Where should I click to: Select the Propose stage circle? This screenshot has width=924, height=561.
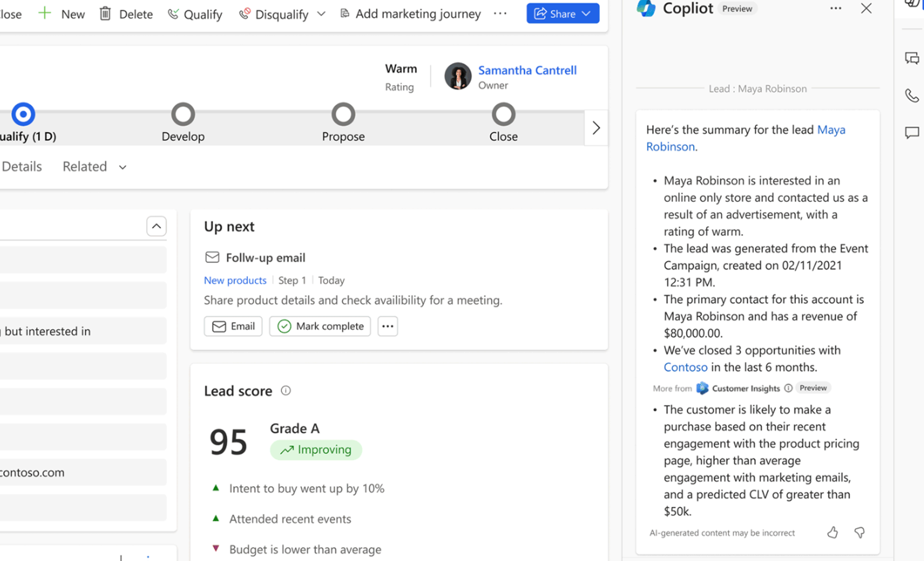tap(343, 115)
